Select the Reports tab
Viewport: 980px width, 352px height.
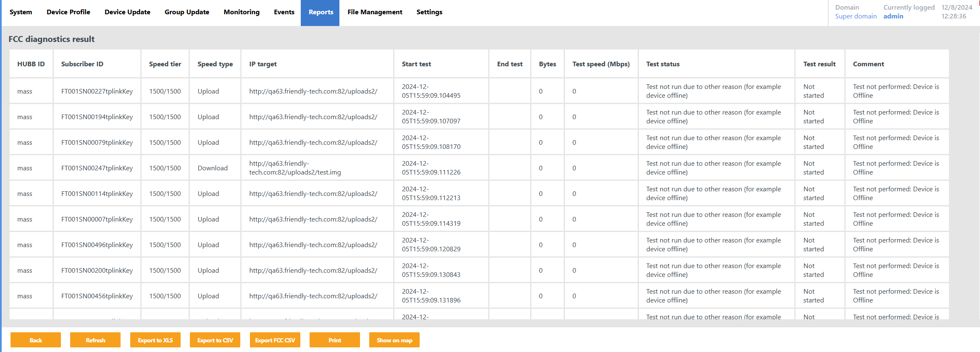320,13
